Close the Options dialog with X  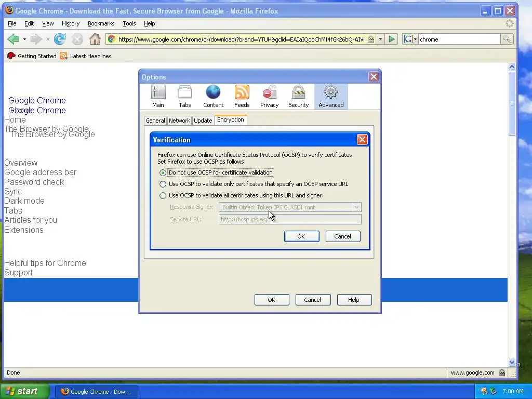tap(374, 77)
